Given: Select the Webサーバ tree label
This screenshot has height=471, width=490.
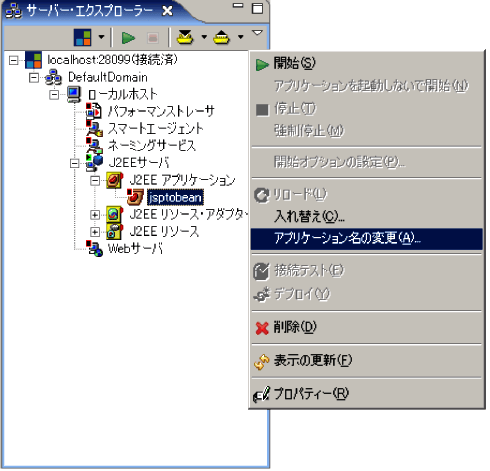Looking at the screenshot, I should point(135,249).
